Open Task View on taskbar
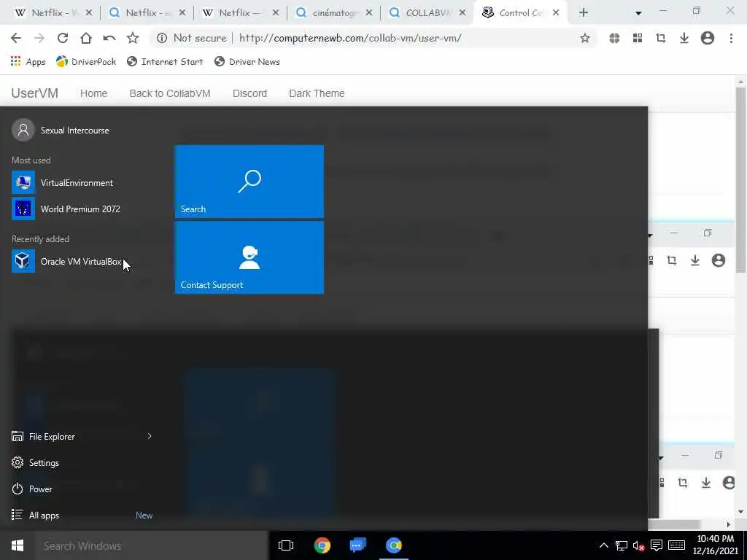Image resolution: width=747 pixels, height=560 pixels. coord(286,545)
